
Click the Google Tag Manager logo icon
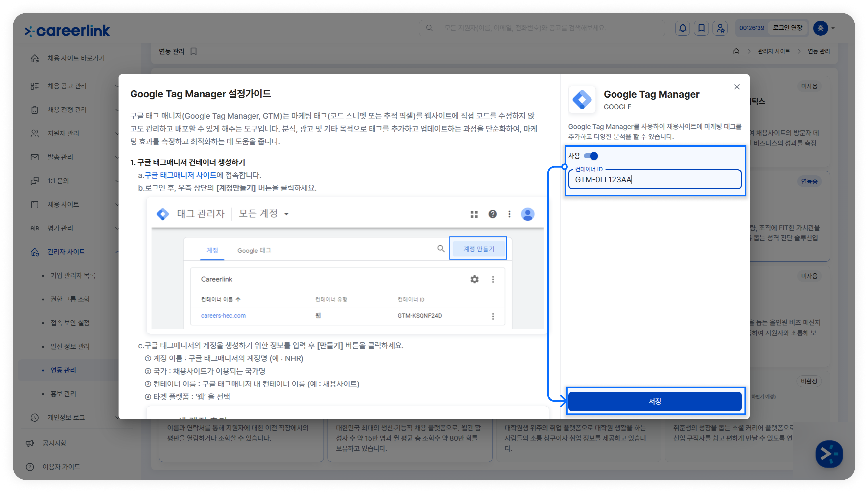coord(582,100)
